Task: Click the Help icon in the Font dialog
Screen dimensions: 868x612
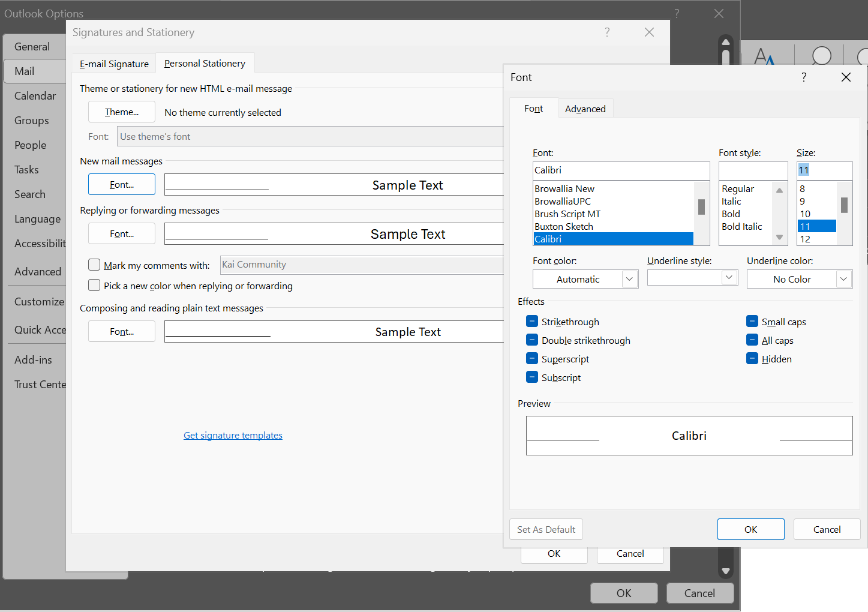Action: click(804, 77)
